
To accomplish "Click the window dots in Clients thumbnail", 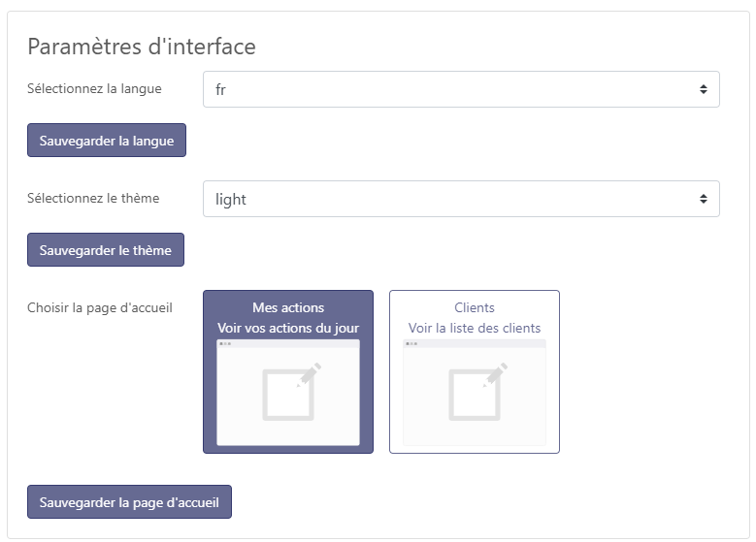I will tap(411, 344).
